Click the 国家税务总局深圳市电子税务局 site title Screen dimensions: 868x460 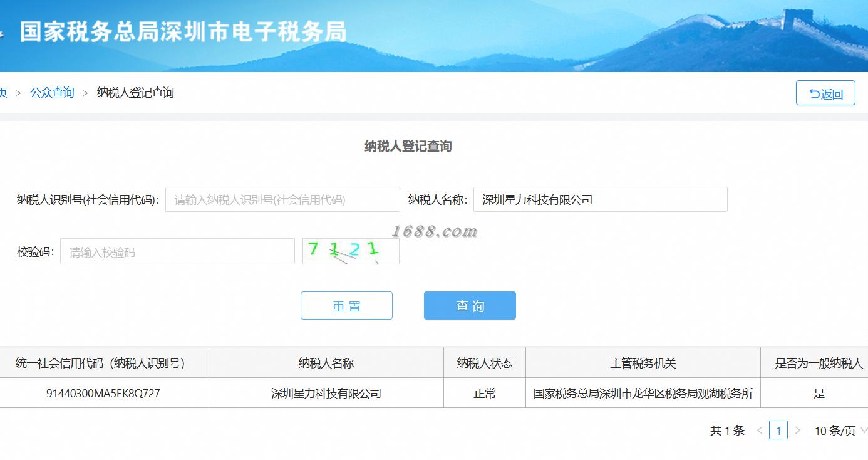coord(183,31)
